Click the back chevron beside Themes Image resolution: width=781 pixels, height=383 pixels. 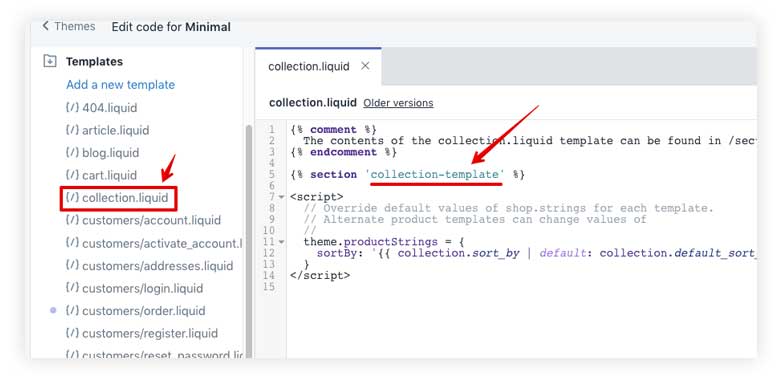coord(45,26)
